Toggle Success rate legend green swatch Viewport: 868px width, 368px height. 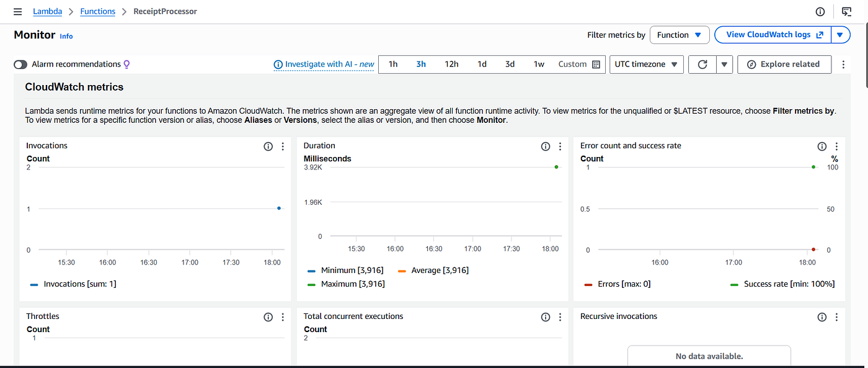click(734, 284)
